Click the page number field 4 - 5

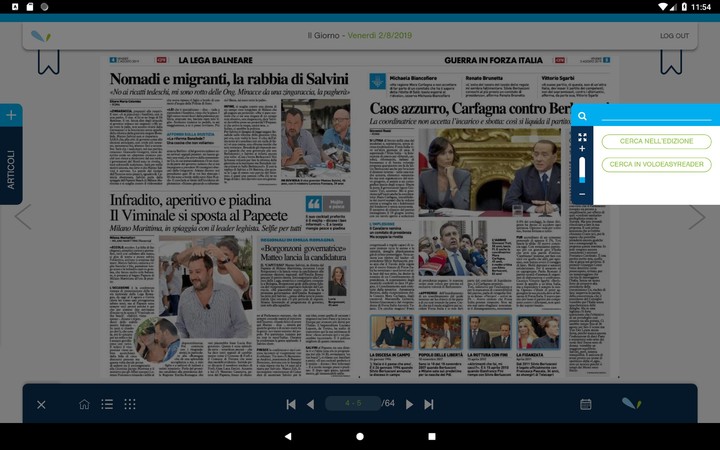click(x=353, y=404)
